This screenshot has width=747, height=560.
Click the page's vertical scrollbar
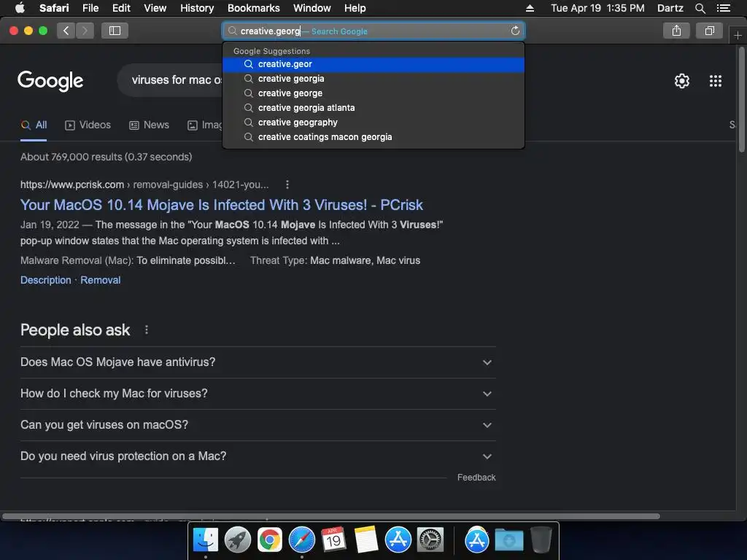point(741,100)
